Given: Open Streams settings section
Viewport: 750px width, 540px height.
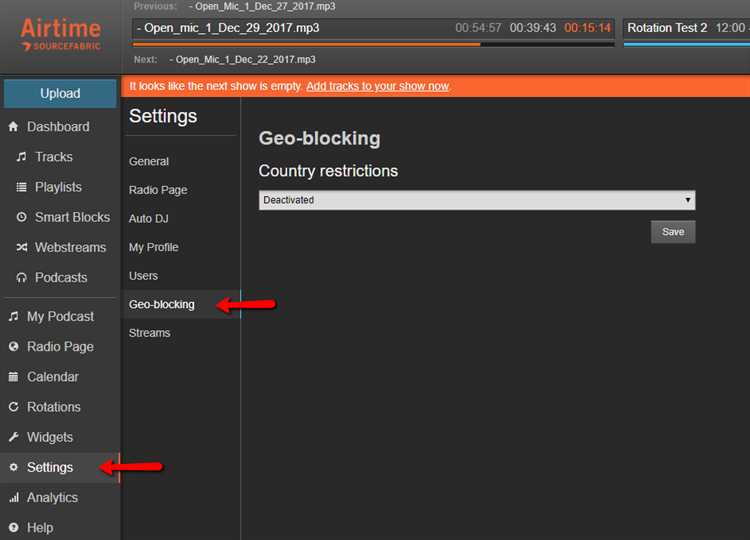Looking at the screenshot, I should click(x=149, y=333).
